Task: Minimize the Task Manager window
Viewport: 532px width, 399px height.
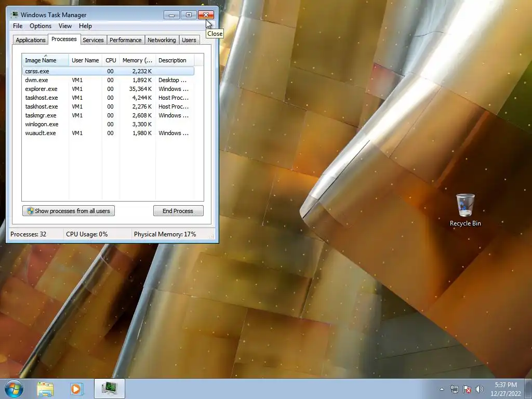Action: [x=171, y=15]
